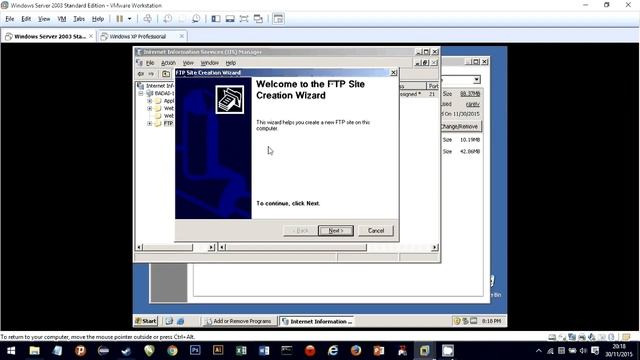Click Add or Remove Programs taskbar button
Image resolution: width=640 pixels, height=360 pixels.
point(239,321)
